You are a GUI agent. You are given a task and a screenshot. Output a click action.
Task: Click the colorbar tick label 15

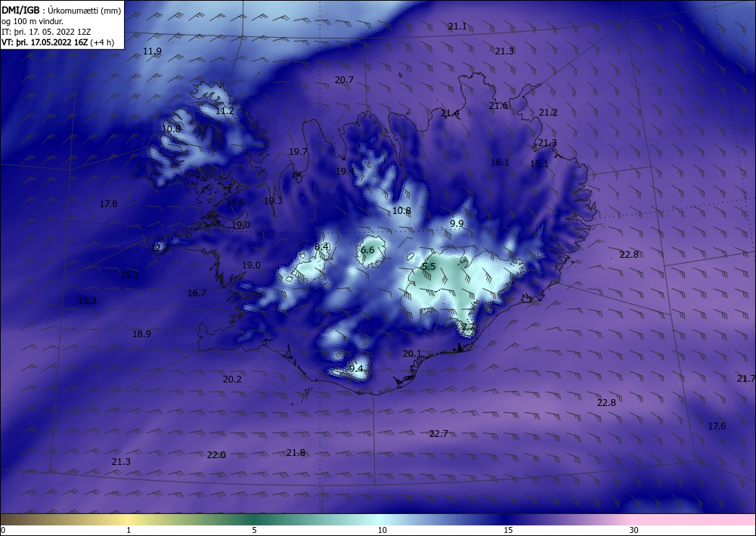[x=508, y=531]
